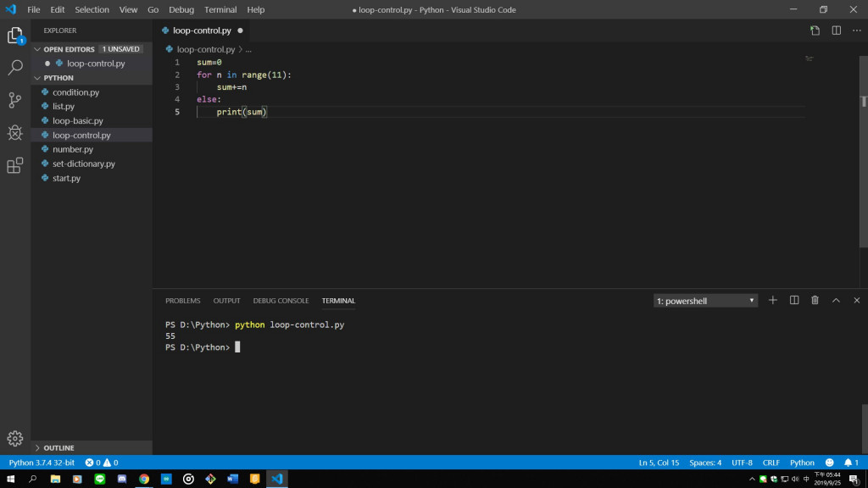Change line ending via CRLF
This screenshot has width=868, height=488.
(x=771, y=463)
